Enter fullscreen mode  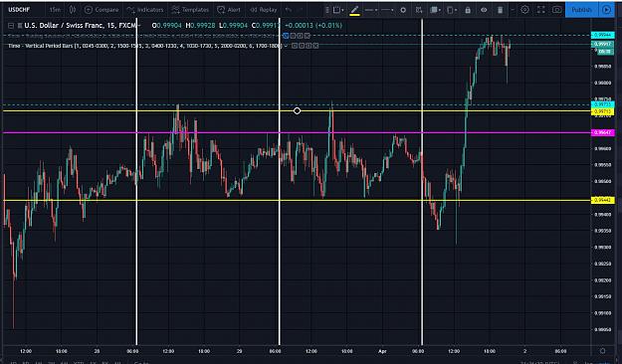coord(540,10)
